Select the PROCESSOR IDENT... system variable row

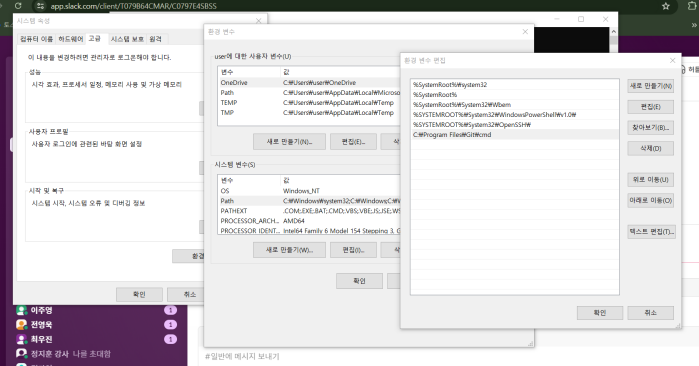coord(309,230)
